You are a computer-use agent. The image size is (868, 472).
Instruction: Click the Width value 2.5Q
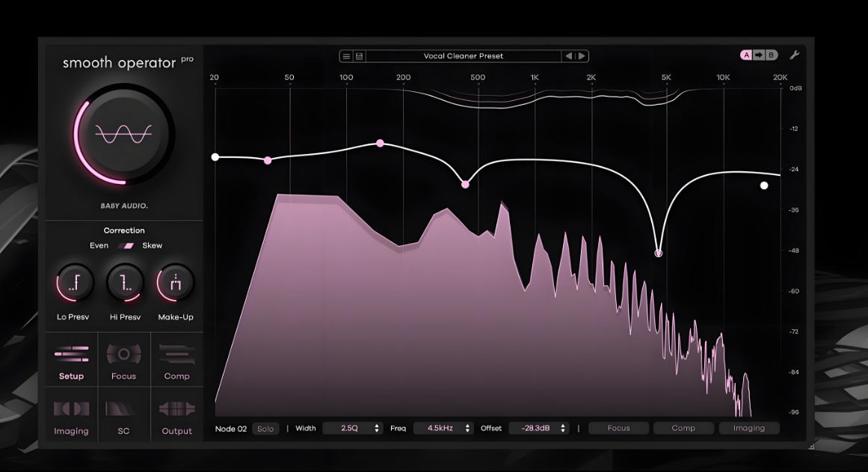tap(349, 428)
